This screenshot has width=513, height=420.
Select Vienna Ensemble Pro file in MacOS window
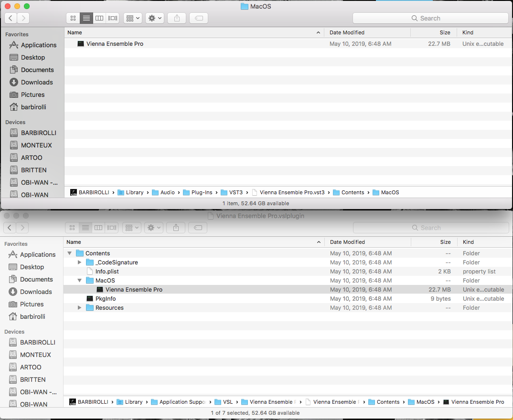pyautogui.click(x=288, y=44)
